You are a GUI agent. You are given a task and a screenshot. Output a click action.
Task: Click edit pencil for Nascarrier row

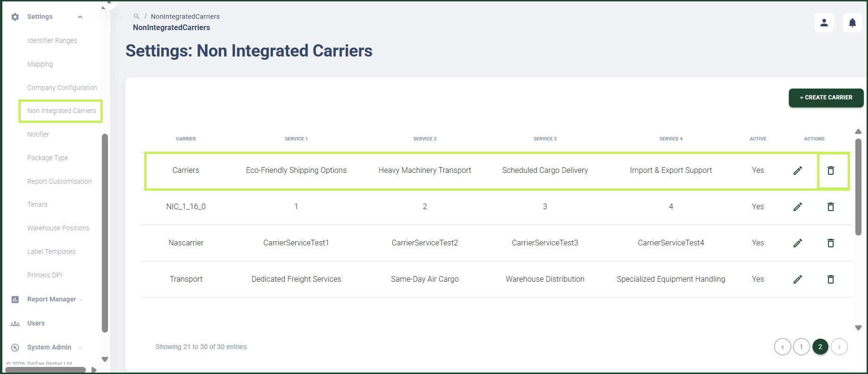[798, 243]
